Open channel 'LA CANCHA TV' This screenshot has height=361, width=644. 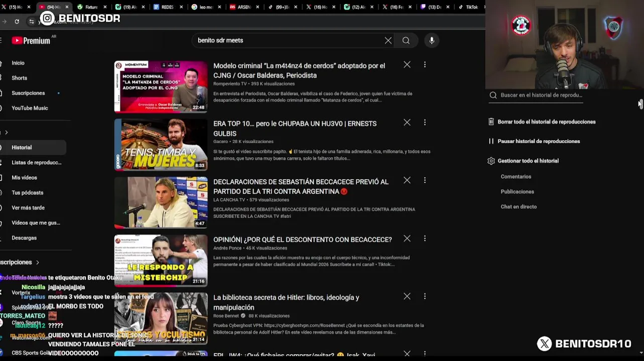229,200
